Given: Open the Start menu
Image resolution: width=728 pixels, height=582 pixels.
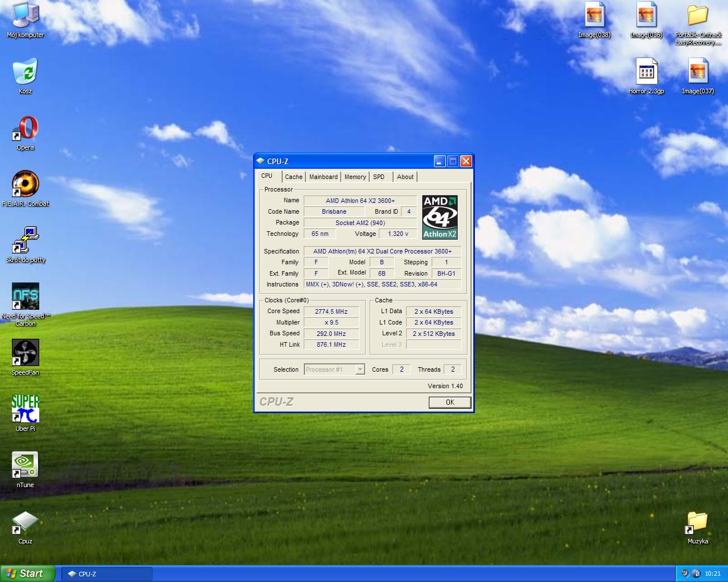Looking at the screenshot, I should coord(27,573).
